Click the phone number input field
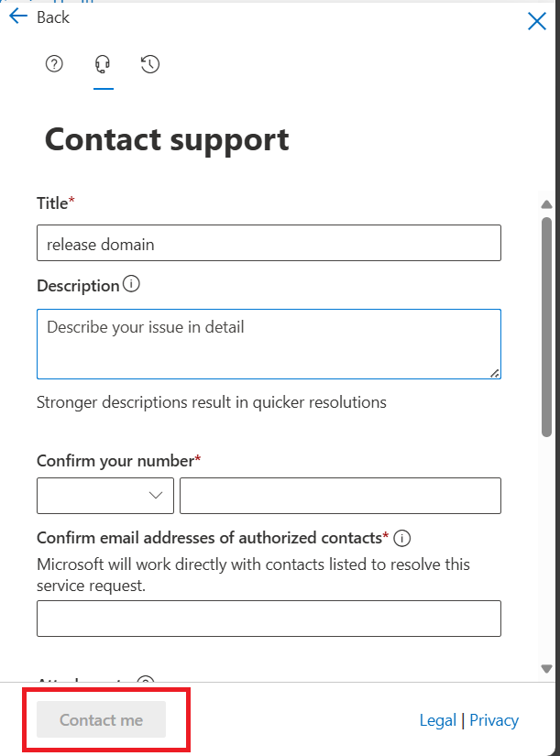The height and width of the screenshot is (756, 560). 340,495
